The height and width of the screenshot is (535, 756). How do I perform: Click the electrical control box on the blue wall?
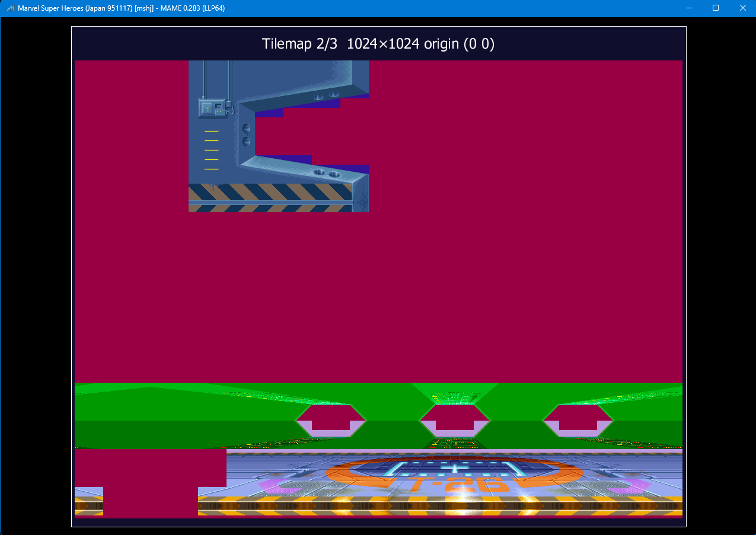(x=212, y=108)
